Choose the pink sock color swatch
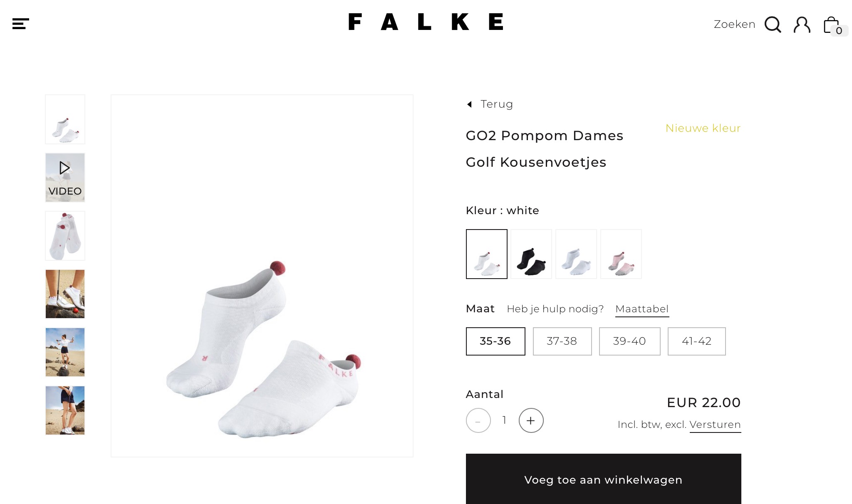The width and height of the screenshot is (852, 504). tap(621, 254)
